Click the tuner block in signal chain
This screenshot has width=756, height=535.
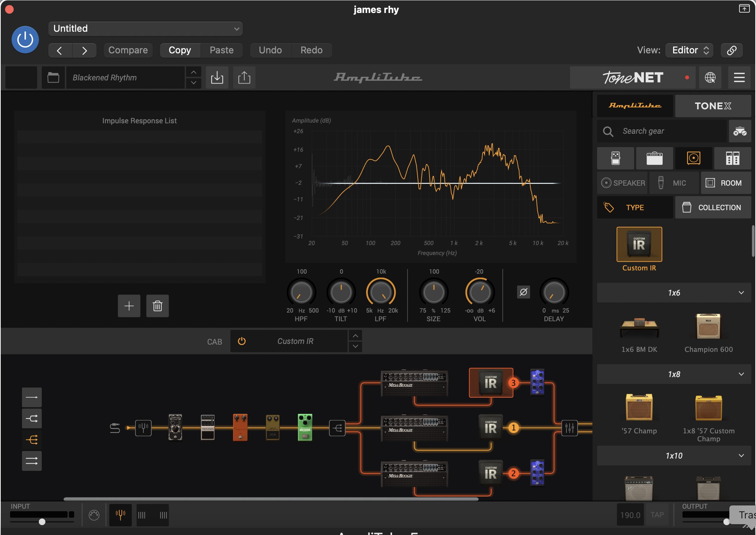tap(143, 428)
